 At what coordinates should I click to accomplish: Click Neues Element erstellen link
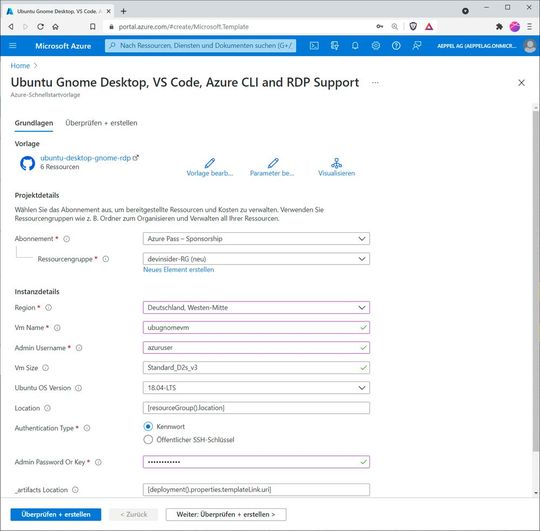point(178,270)
